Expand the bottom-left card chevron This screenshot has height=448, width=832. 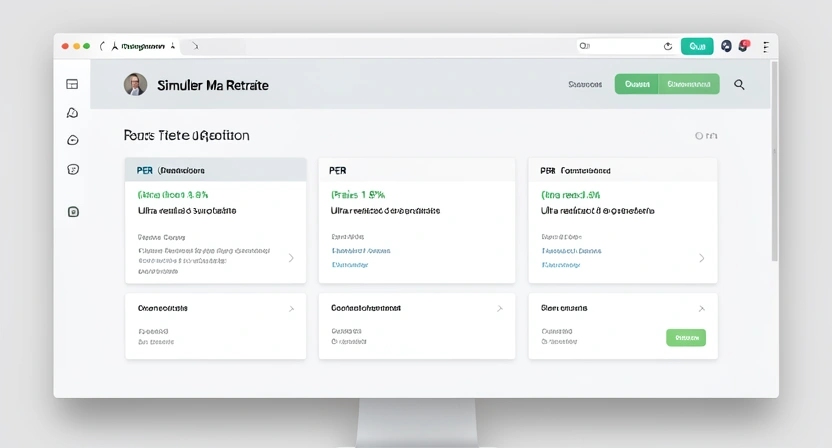pyautogui.click(x=291, y=308)
